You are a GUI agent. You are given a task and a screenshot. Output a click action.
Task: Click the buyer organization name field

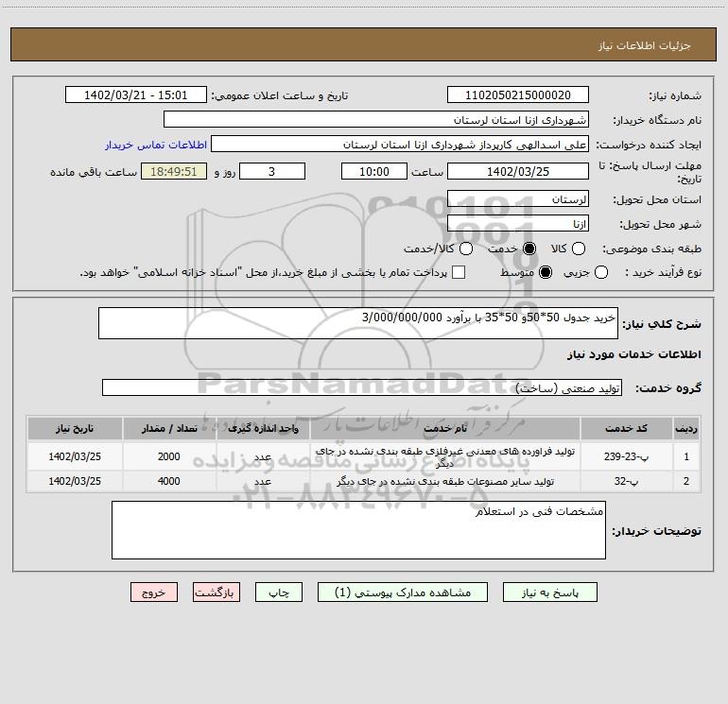tap(376, 120)
